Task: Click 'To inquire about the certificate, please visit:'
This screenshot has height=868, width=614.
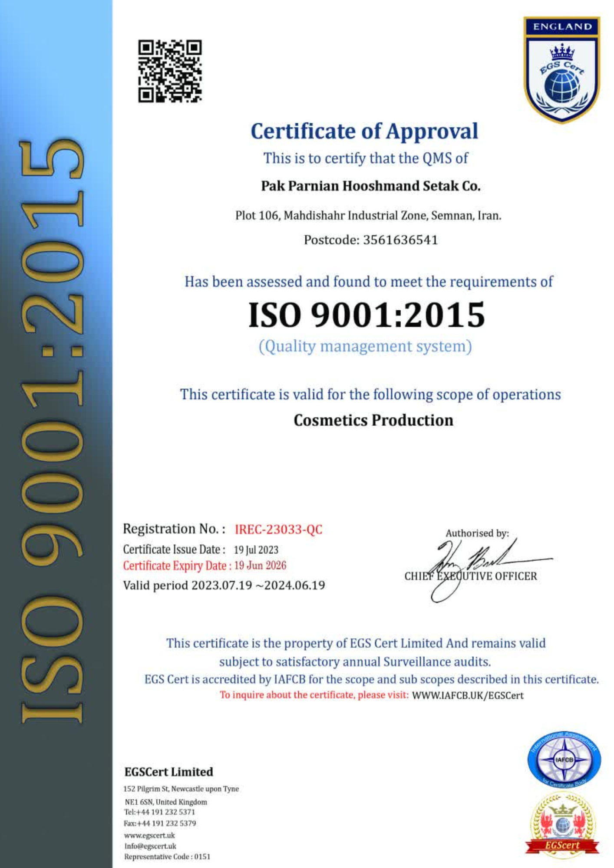Action: pos(314,695)
